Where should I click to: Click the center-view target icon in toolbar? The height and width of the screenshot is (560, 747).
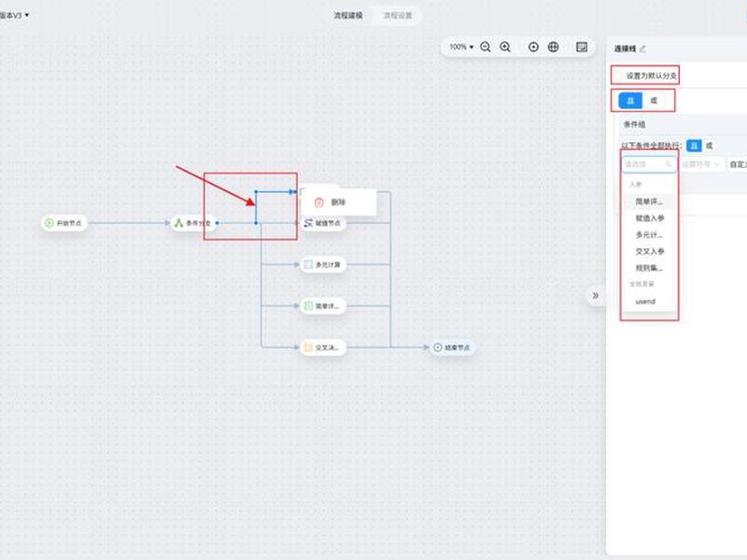click(x=533, y=47)
